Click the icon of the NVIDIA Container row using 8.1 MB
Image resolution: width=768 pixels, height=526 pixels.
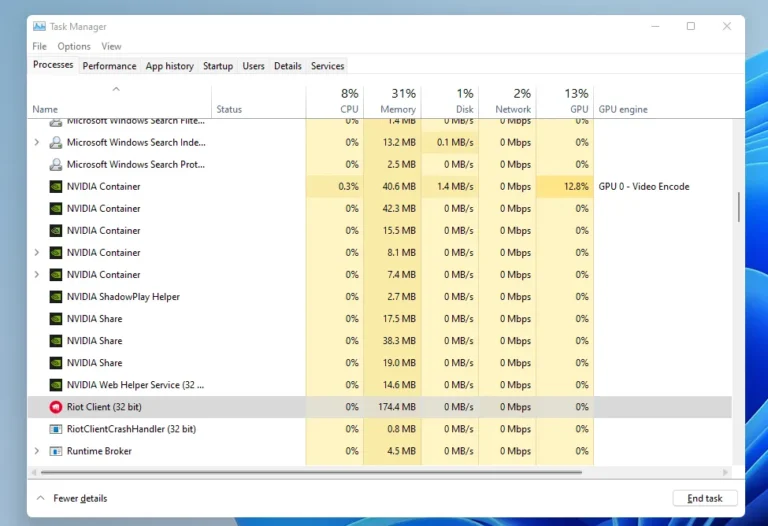coord(56,253)
